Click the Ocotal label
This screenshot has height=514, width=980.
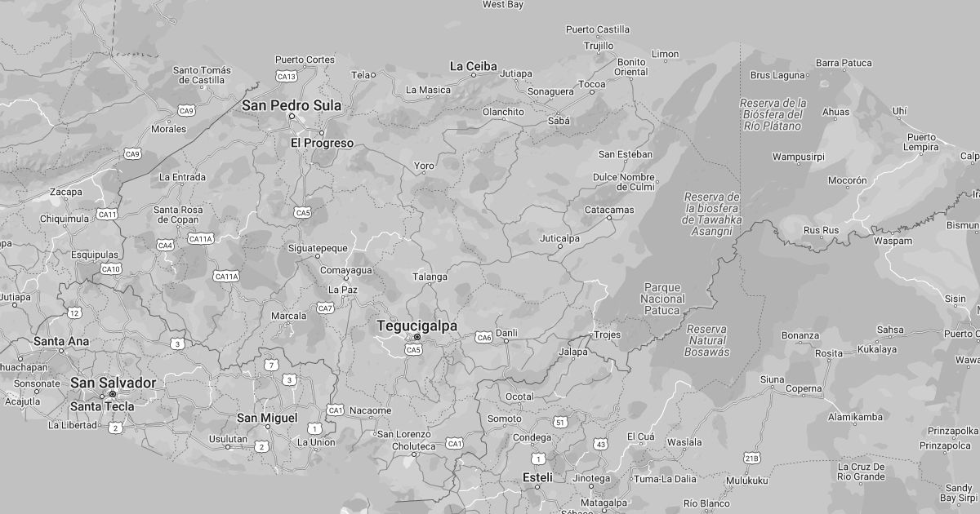(519, 397)
